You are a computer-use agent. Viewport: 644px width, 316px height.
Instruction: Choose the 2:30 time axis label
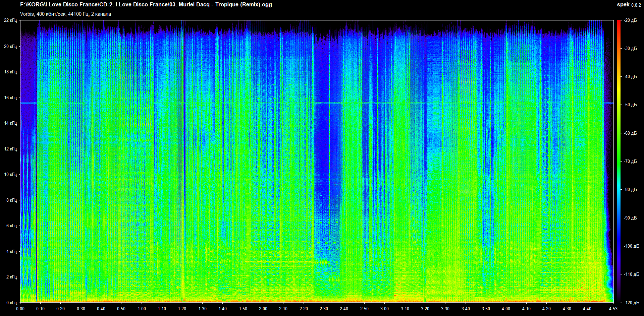[324, 309]
